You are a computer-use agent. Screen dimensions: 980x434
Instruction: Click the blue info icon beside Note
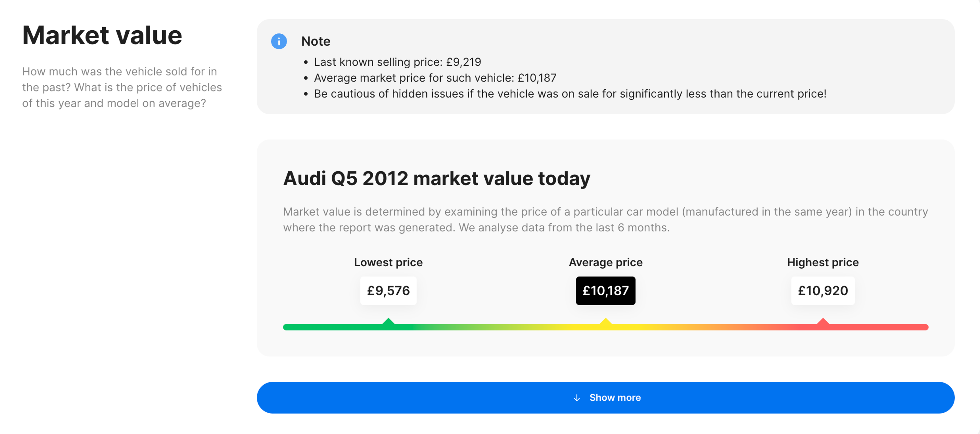pyautogui.click(x=279, y=41)
